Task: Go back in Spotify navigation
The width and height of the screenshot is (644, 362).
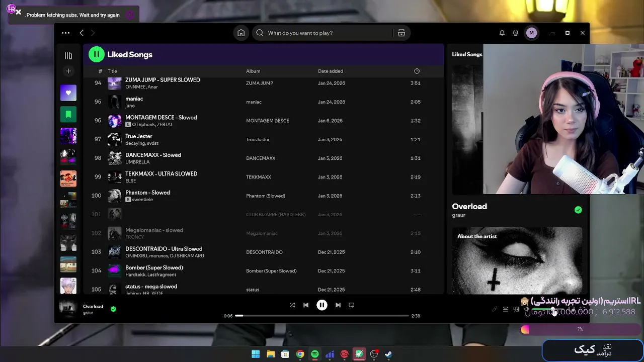Action: click(x=82, y=33)
